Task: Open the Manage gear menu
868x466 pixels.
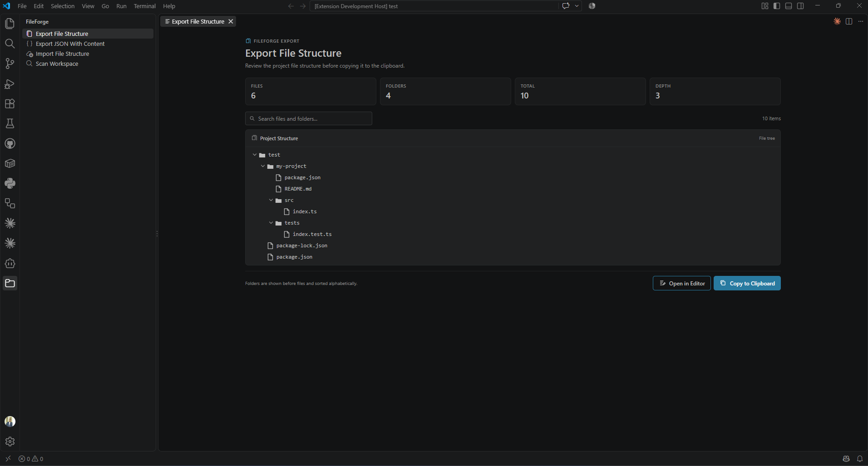Action: (10, 441)
